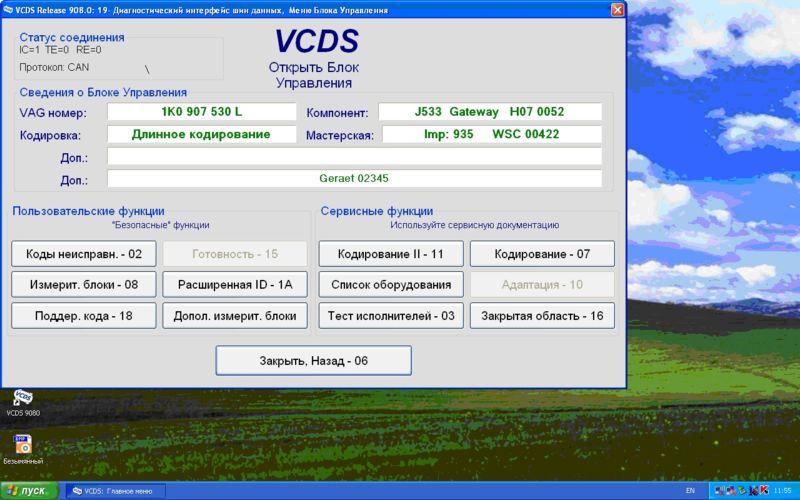The height and width of the screenshot is (500, 800).
Task: Click the Доп. field showing Geraet 02345
Action: click(x=354, y=179)
